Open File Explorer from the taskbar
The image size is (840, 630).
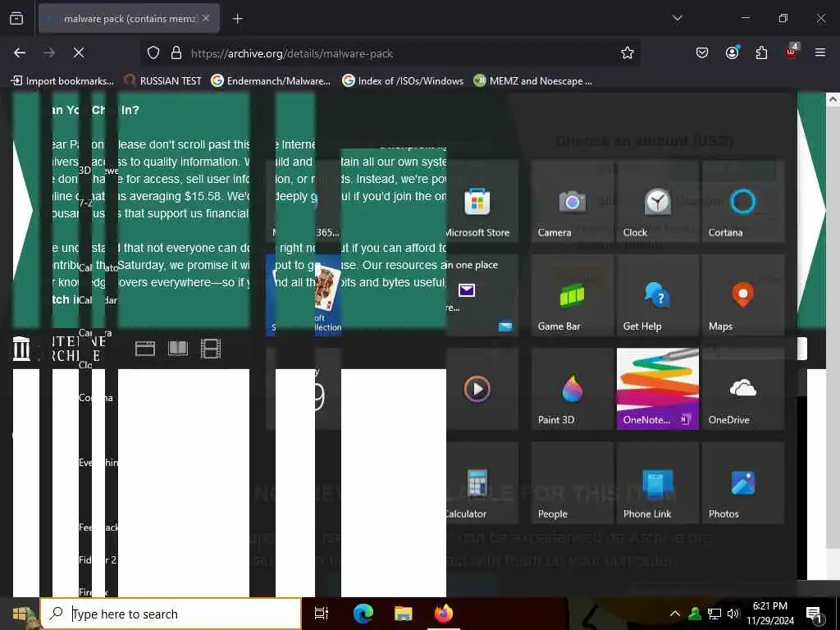coord(404,614)
